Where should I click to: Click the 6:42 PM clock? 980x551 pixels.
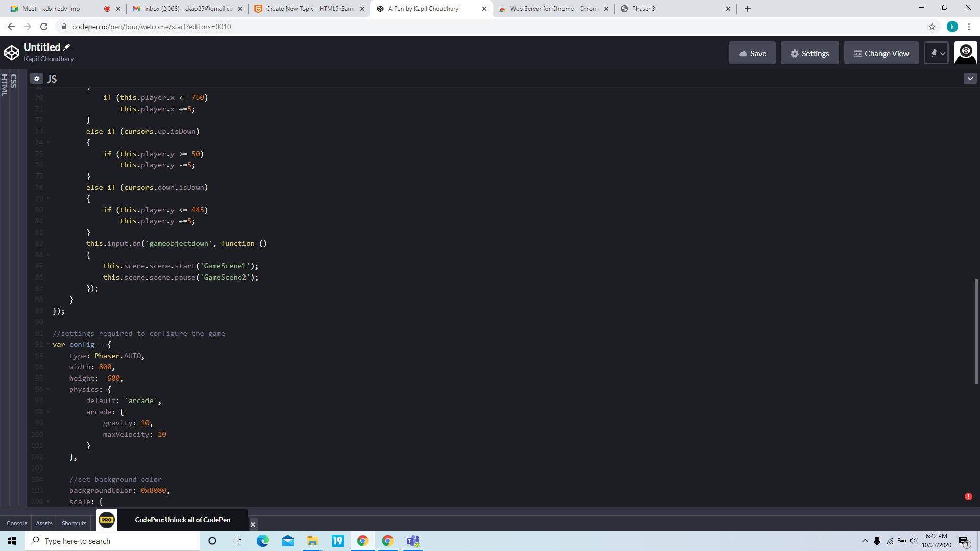coord(937,536)
